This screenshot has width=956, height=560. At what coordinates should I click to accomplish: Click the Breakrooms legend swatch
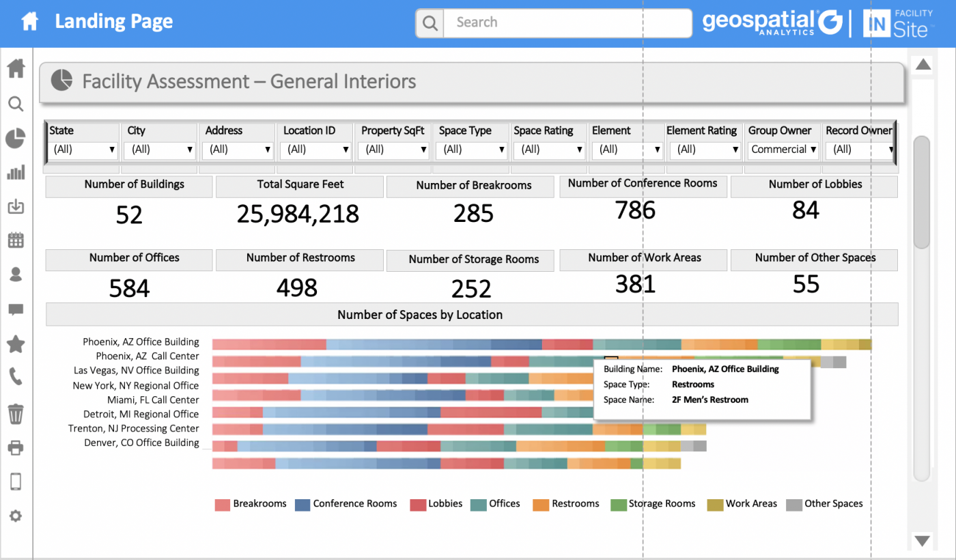[223, 505]
